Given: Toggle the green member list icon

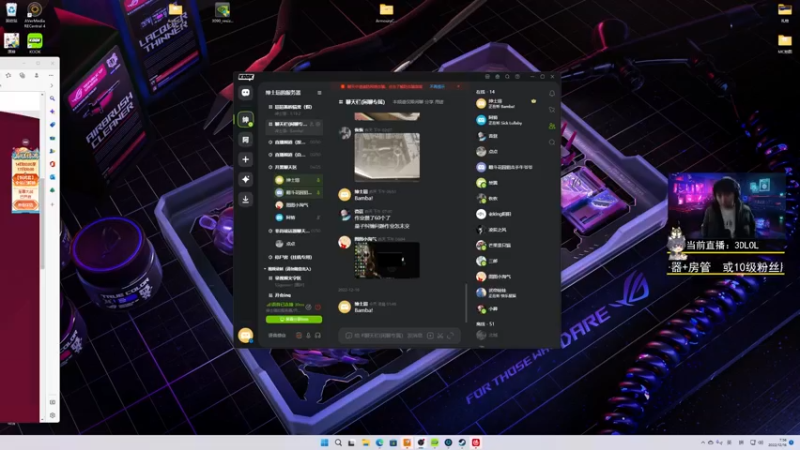Looking at the screenshot, I should point(552,126).
